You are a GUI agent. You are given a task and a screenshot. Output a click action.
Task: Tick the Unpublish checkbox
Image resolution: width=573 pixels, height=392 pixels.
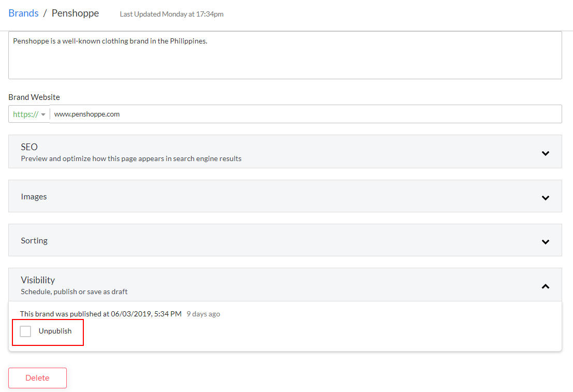25,331
